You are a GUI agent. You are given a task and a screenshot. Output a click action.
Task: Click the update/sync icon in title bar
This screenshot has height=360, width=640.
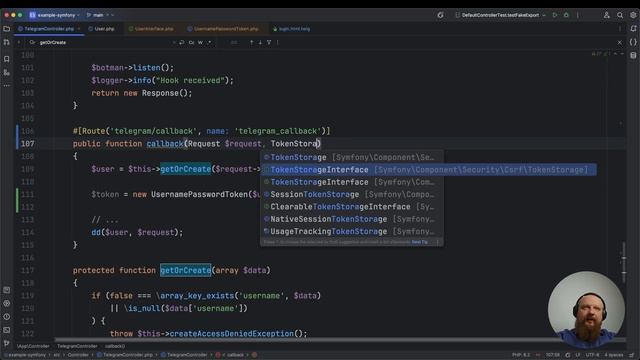coord(440,15)
